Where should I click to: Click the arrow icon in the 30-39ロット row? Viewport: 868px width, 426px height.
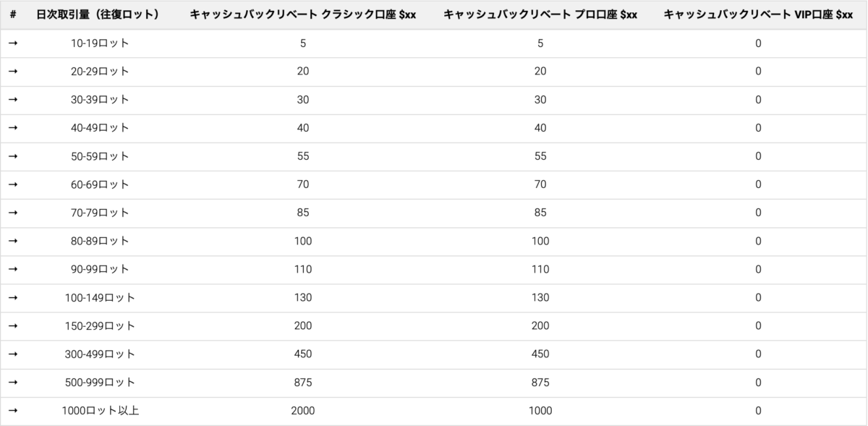[13, 100]
